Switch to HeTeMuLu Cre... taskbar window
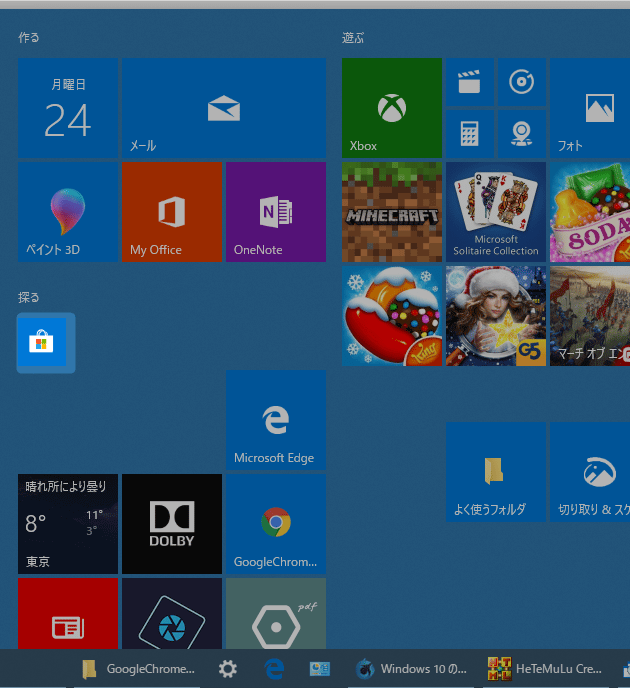This screenshot has height=688, width=630. point(545,669)
